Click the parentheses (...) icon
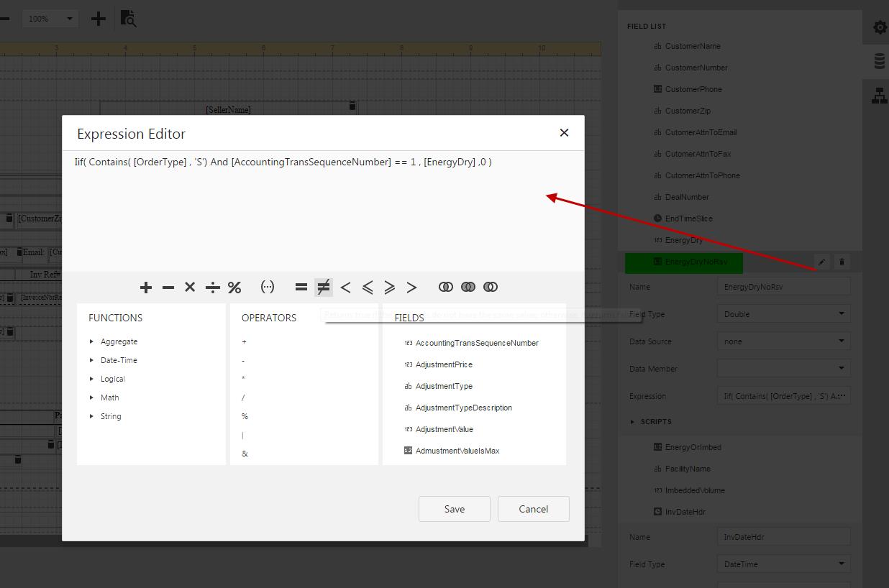 tap(268, 288)
